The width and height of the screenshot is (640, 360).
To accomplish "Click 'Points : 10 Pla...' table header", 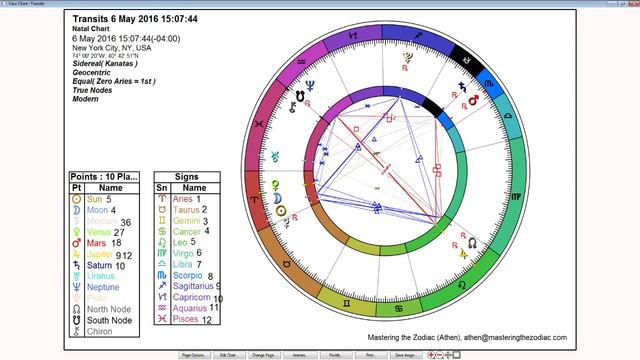I will (x=104, y=177).
